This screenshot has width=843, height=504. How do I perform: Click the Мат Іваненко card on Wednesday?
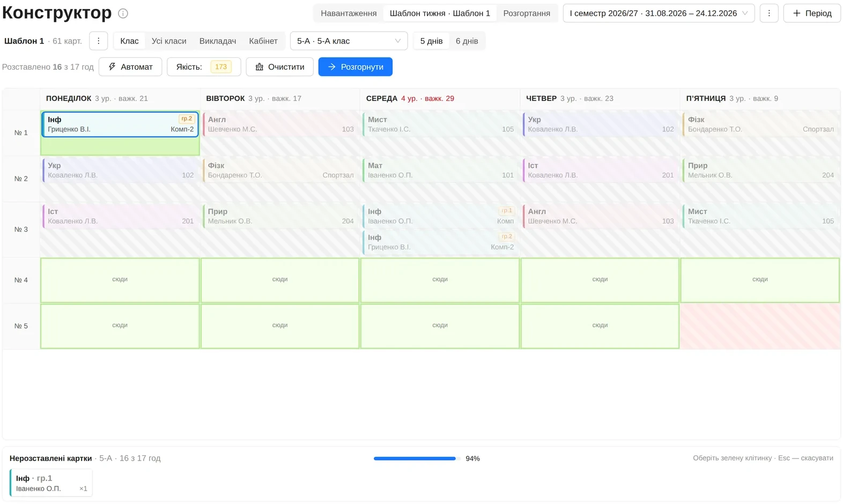(x=440, y=171)
